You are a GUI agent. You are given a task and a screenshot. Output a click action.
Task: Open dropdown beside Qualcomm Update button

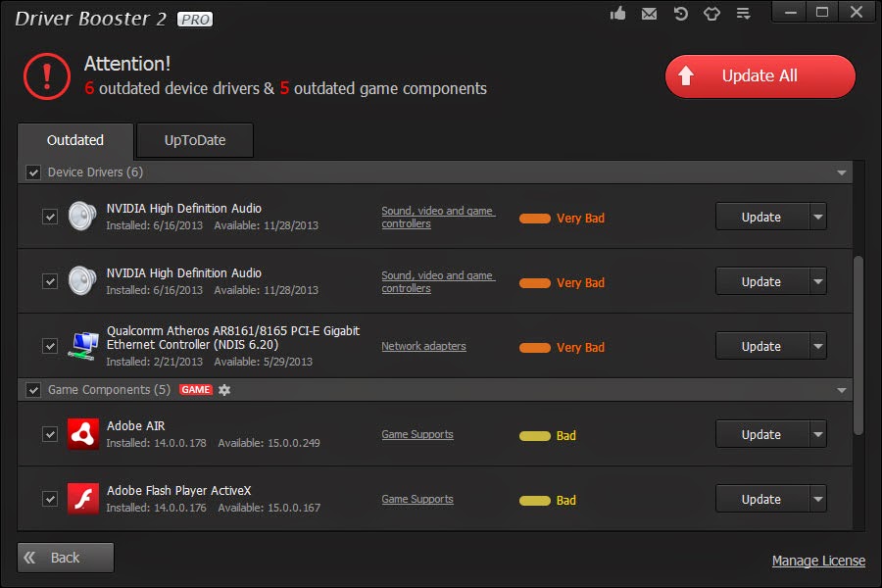coord(818,346)
